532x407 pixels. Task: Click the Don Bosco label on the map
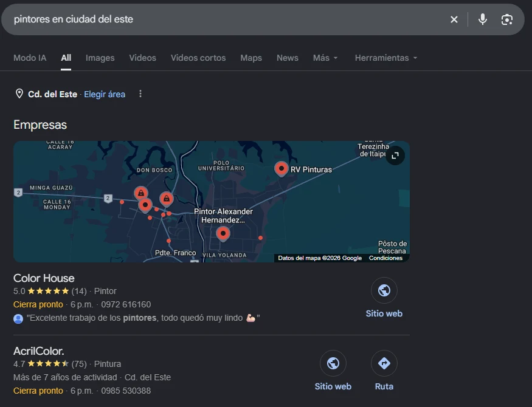pos(154,170)
